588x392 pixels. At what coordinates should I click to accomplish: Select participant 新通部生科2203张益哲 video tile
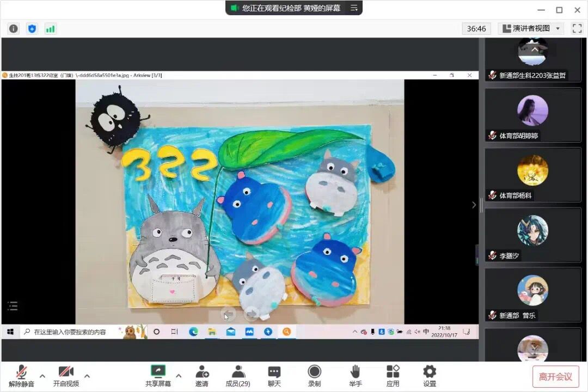click(532, 59)
